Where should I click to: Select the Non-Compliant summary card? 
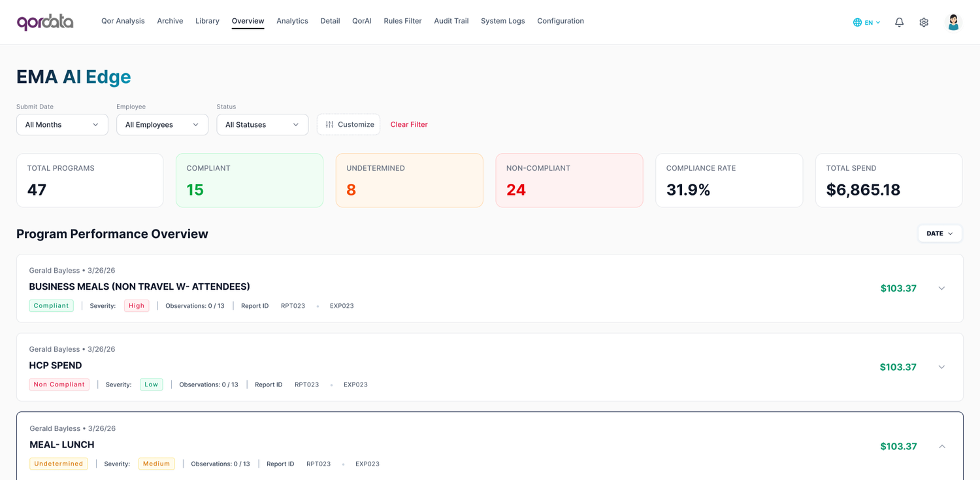pos(569,180)
